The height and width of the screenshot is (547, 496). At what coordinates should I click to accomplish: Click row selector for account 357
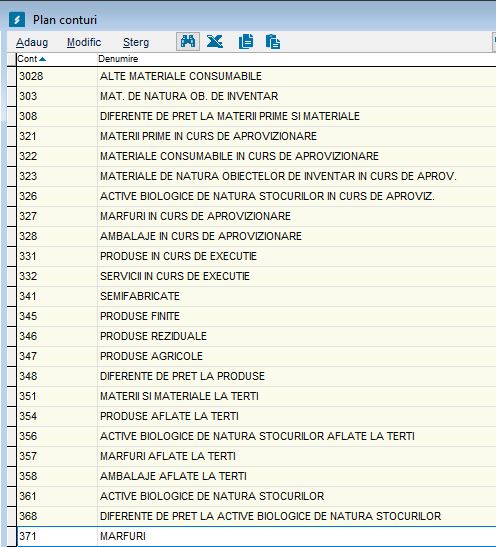12,456
